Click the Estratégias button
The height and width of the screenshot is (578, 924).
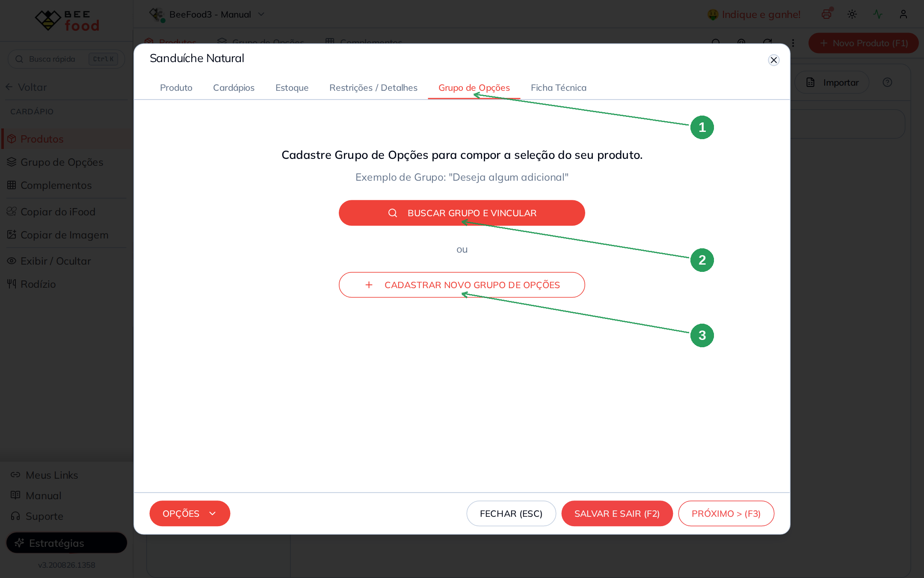[x=66, y=543]
